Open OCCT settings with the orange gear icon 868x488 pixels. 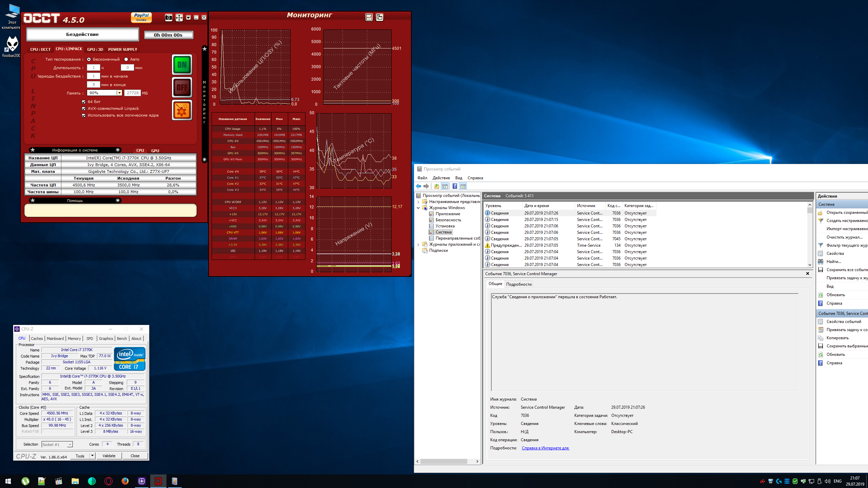182,110
